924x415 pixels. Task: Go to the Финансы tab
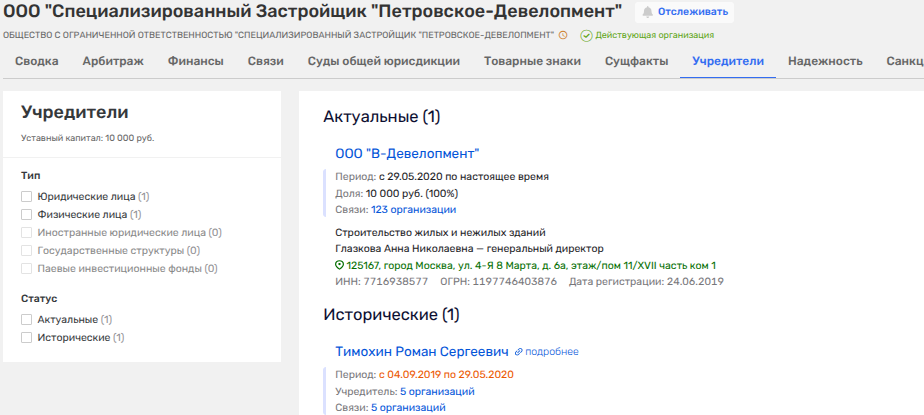pyautogui.click(x=195, y=61)
